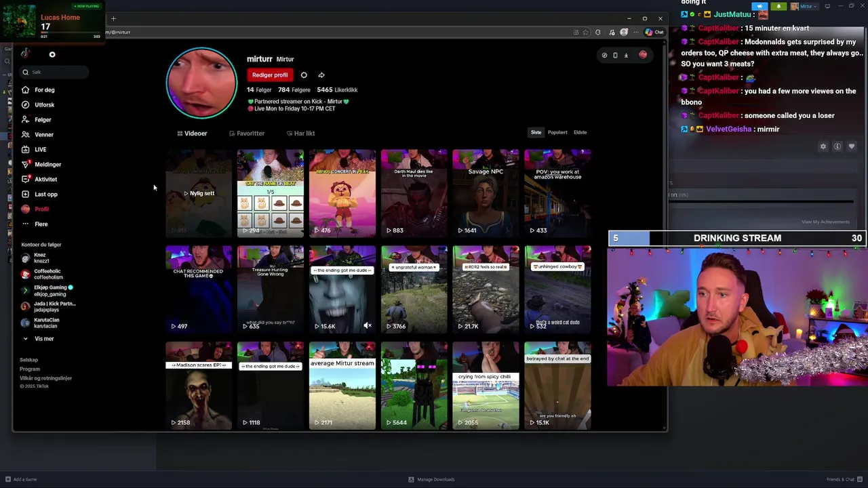Open profile settings gear next to Rediger profil

pyautogui.click(x=304, y=75)
